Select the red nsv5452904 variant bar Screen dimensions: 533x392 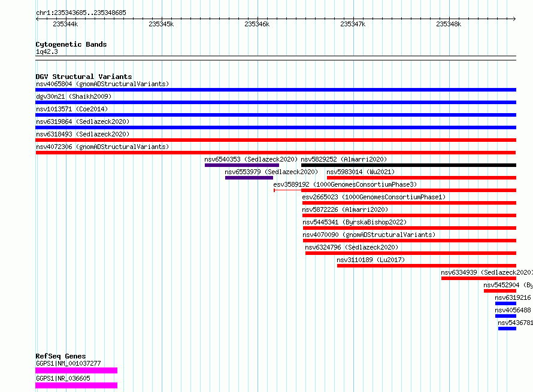[x=500, y=291]
